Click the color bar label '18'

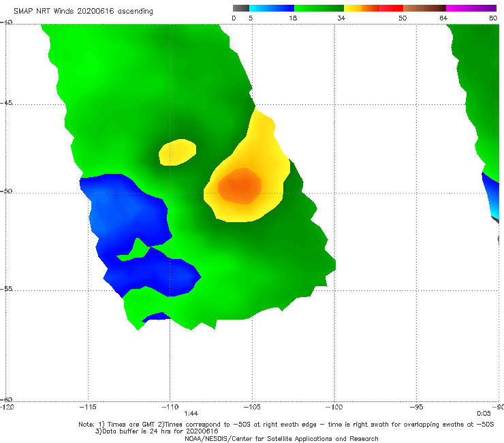pyautogui.click(x=293, y=18)
